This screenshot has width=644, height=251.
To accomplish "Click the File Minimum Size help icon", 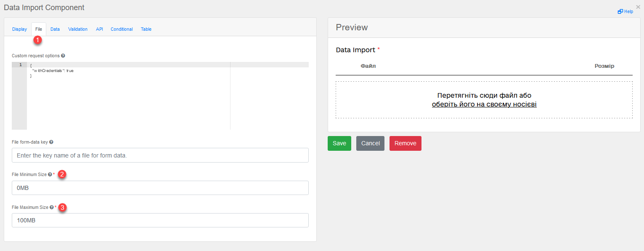I will click(50, 174).
